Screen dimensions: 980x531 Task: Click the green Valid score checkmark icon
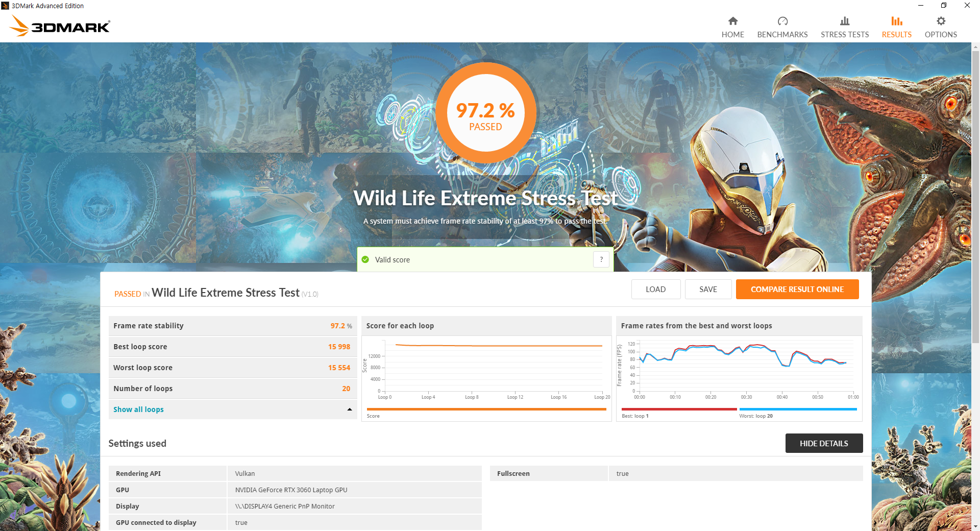[x=365, y=259]
